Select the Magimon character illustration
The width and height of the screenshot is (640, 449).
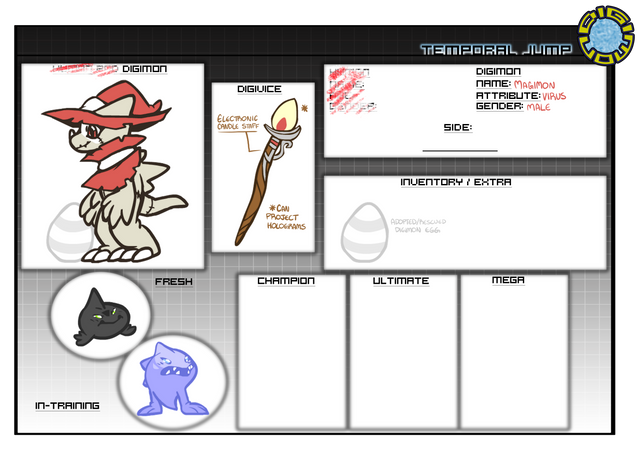coord(114,171)
